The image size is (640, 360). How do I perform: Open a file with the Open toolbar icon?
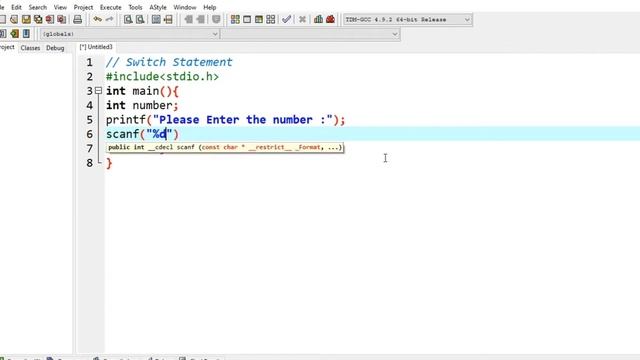click(x=14, y=19)
